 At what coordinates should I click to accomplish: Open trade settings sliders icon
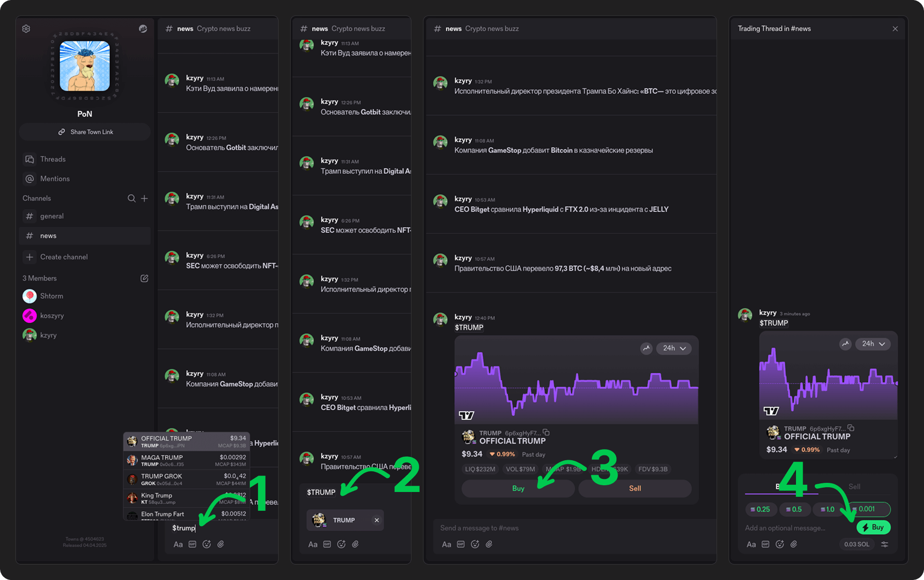tap(885, 544)
